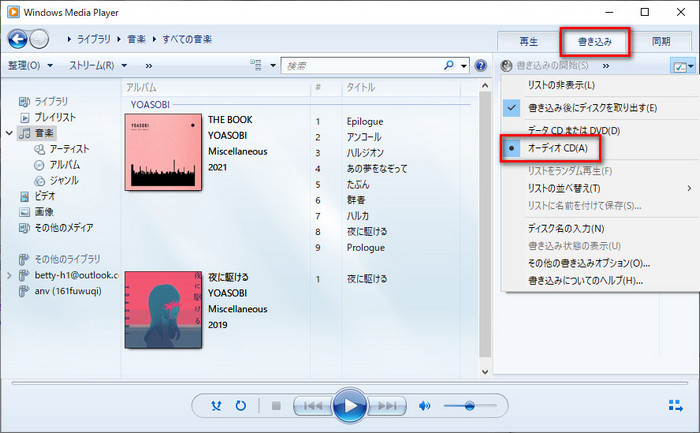
Task: Click the Next track button
Action: tap(387, 406)
